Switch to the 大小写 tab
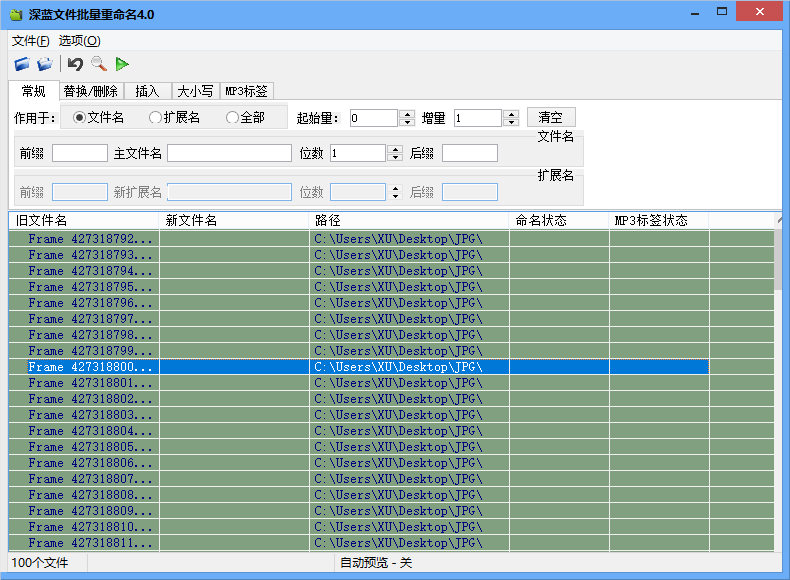790x580 pixels. [195, 91]
